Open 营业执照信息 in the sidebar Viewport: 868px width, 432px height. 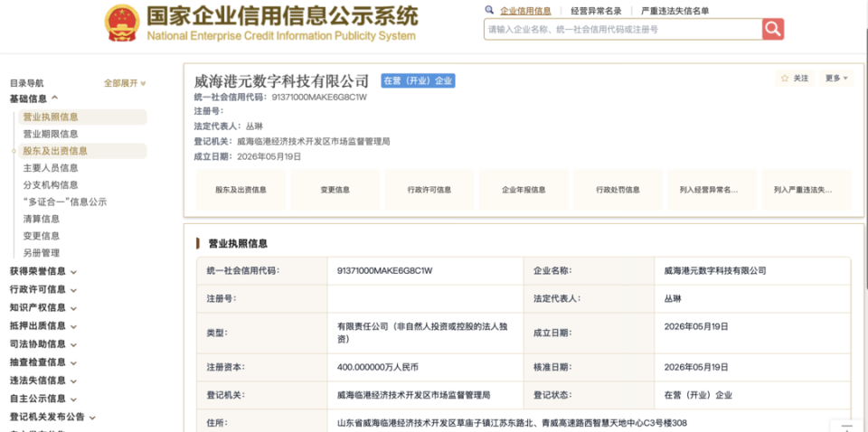pyautogui.click(x=83, y=117)
